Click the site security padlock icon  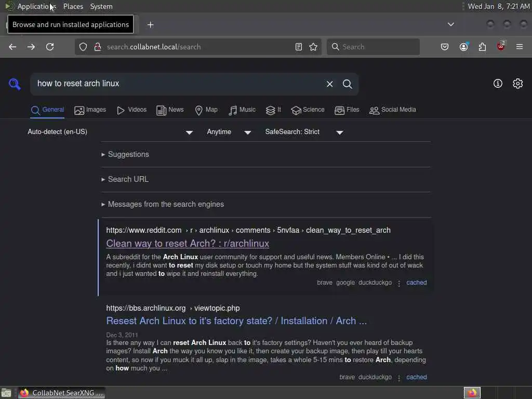98,47
